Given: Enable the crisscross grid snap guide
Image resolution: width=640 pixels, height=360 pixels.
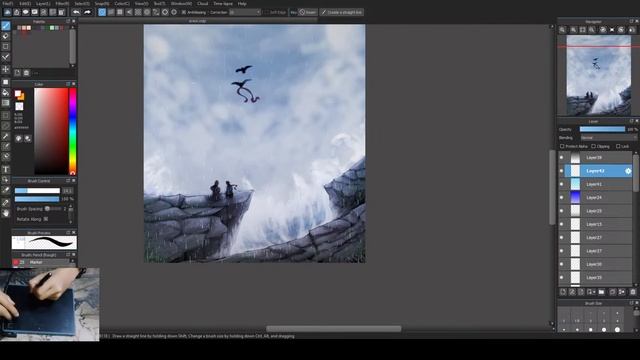Looking at the screenshot, I should point(120,12).
